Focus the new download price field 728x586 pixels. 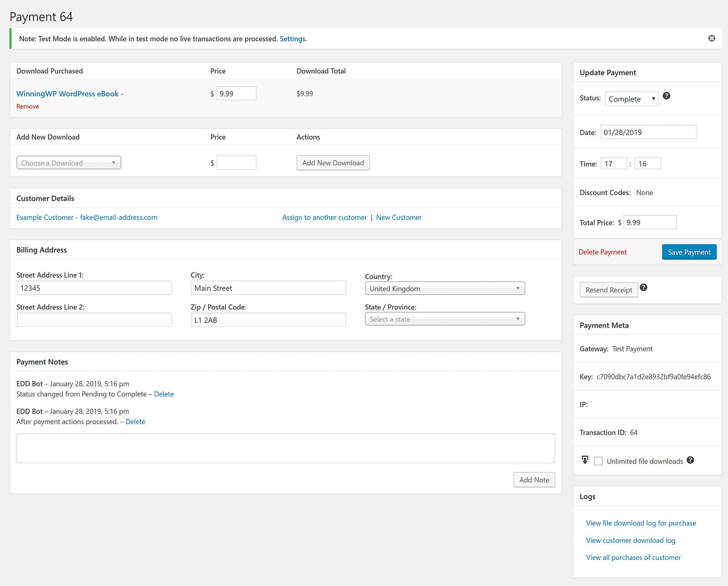(237, 162)
